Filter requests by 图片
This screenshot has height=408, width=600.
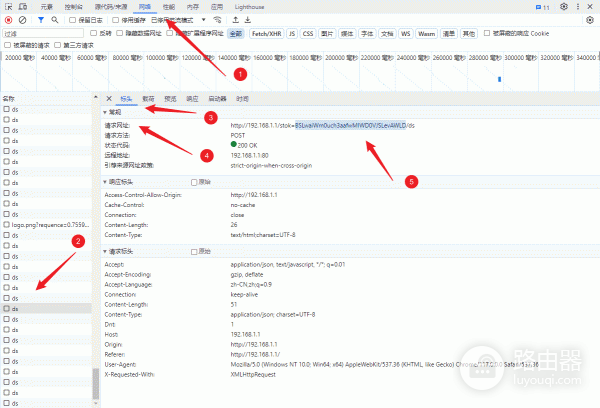click(327, 34)
